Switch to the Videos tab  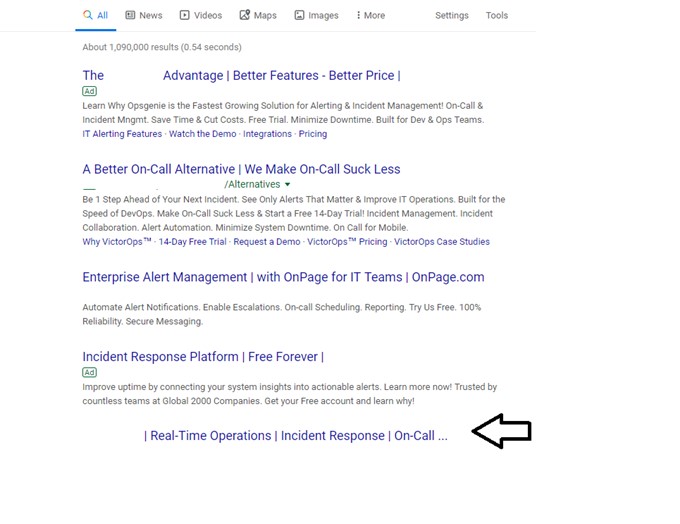click(x=201, y=15)
